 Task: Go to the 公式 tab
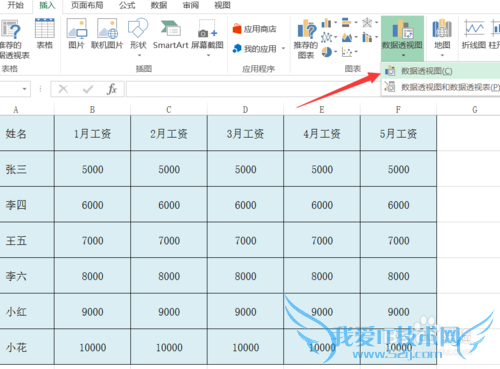click(127, 5)
